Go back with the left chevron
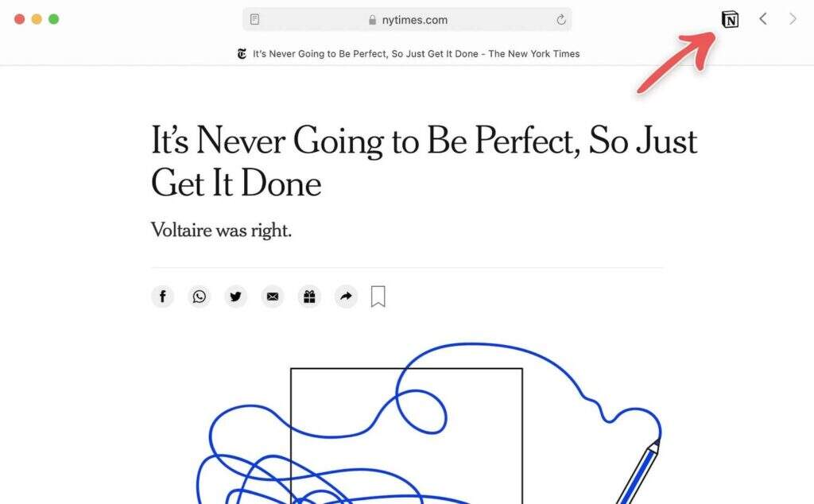Screen dimensions: 814x504 point(763,19)
